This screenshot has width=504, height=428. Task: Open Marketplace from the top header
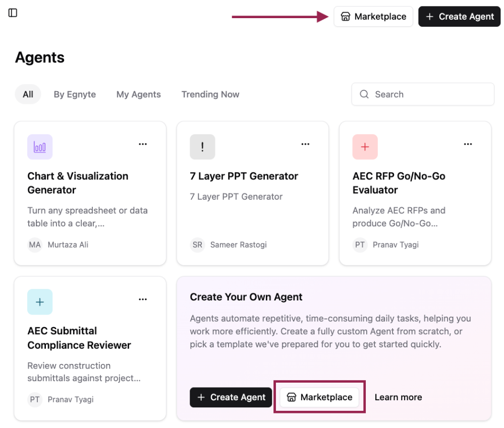click(373, 16)
